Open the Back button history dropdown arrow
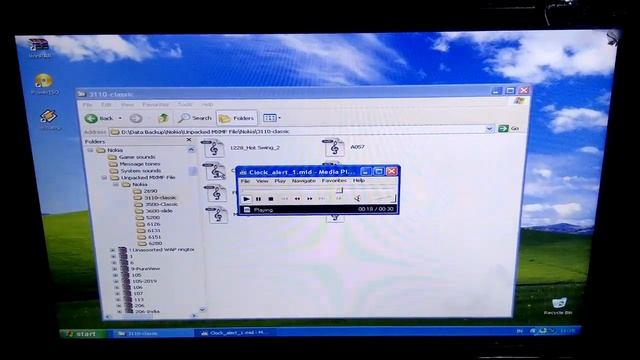The width and height of the screenshot is (640, 360). (120, 118)
